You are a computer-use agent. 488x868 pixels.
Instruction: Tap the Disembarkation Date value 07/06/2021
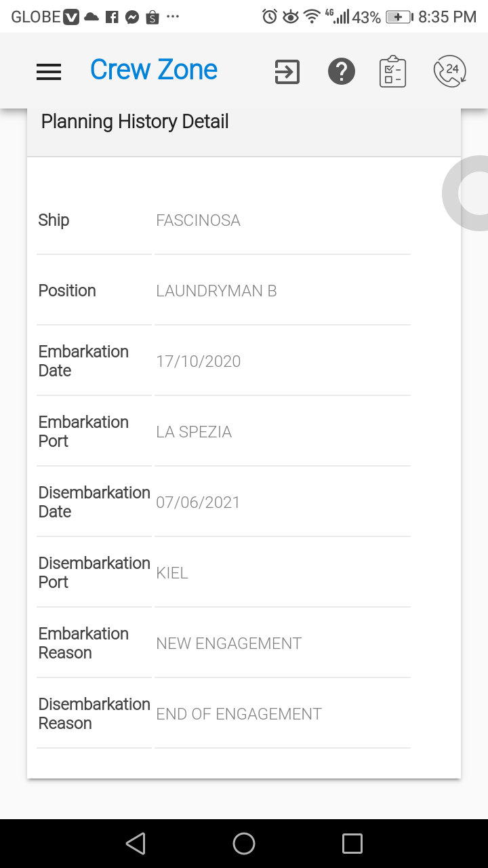(x=198, y=502)
